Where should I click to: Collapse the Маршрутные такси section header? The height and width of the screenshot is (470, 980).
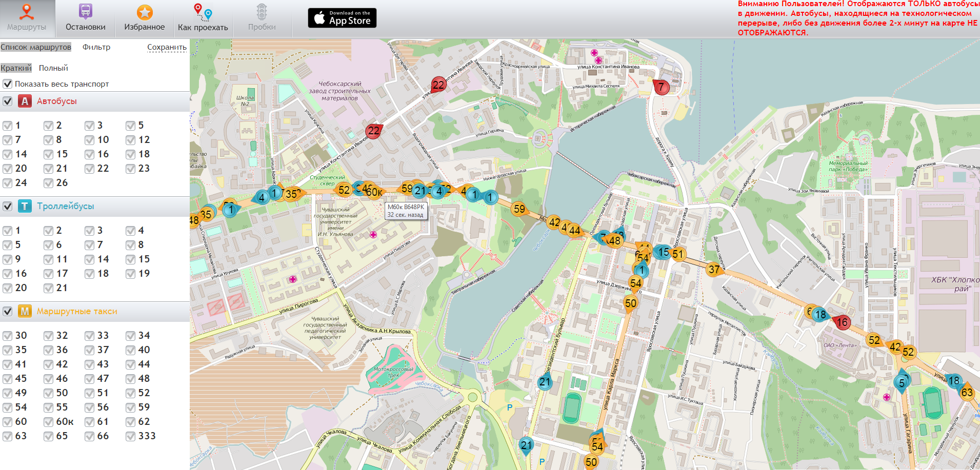coord(77,311)
